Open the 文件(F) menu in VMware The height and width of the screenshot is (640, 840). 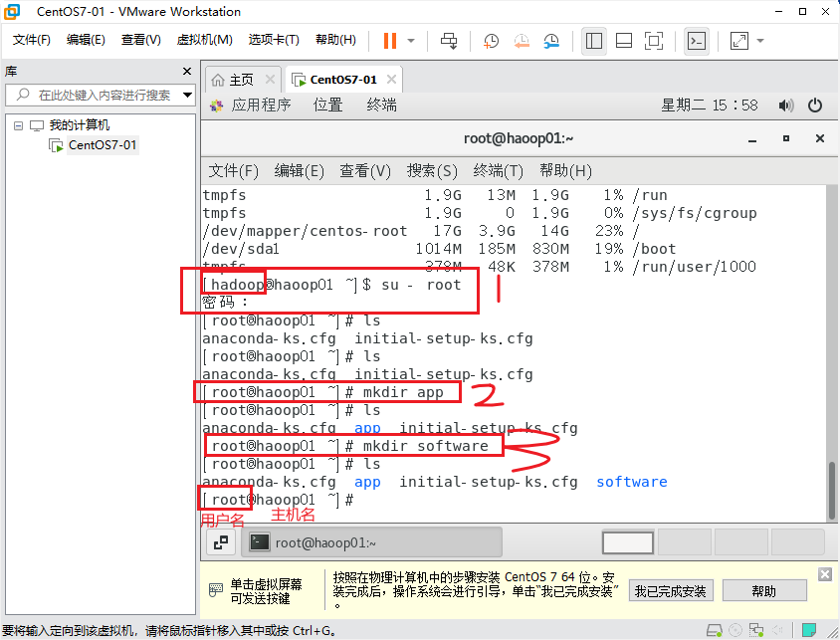coord(31,40)
